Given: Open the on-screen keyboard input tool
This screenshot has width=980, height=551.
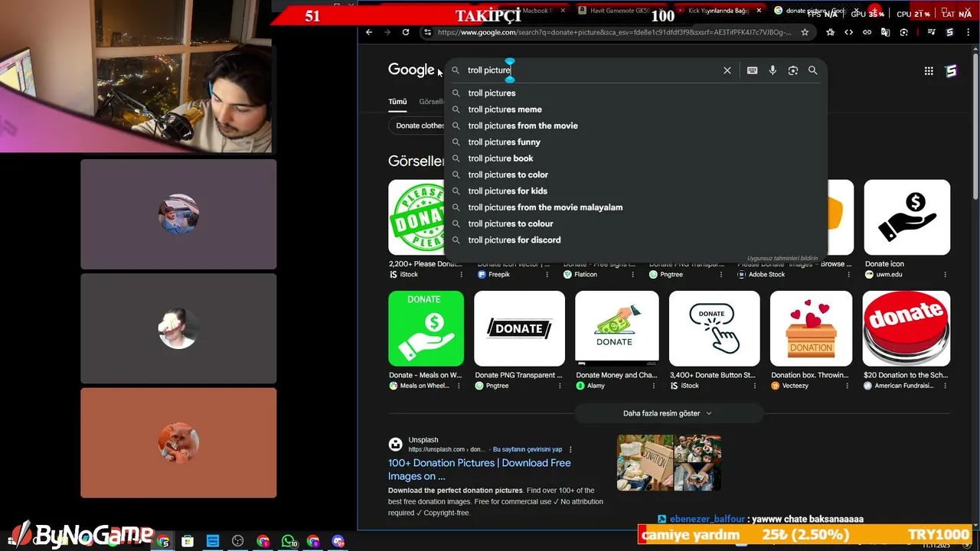Looking at the screenshot, I should [753, 70].
